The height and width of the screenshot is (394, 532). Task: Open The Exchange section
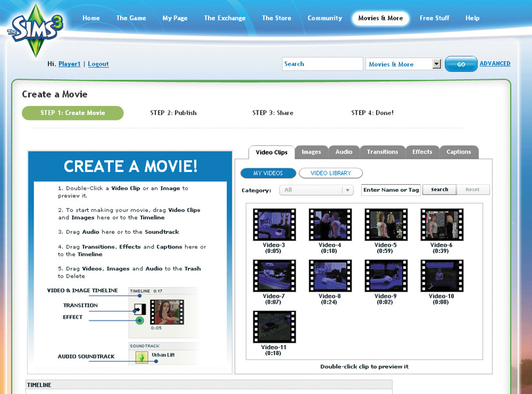(x=224, y=18)
